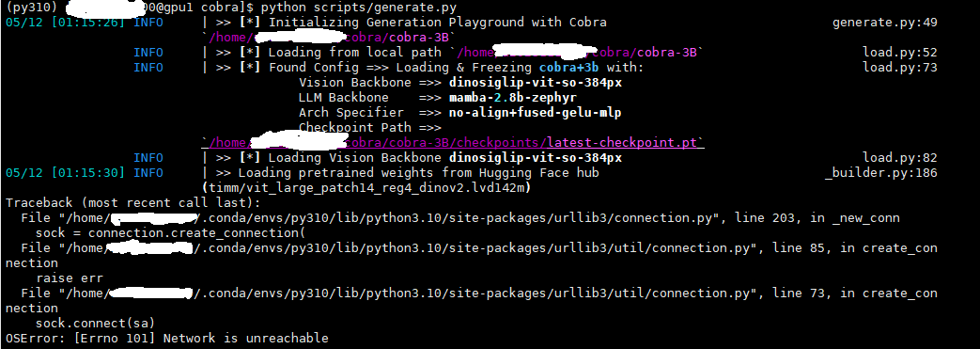Click the raise err line
The width and height of the screenshot is (980, 349).
coord(69,278)
